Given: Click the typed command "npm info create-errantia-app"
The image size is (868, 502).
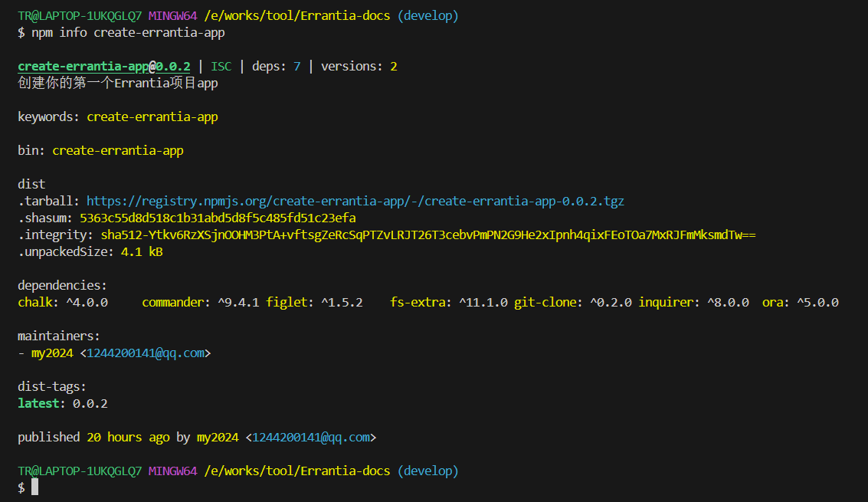Looking at the screenshot, I should 128,33.
